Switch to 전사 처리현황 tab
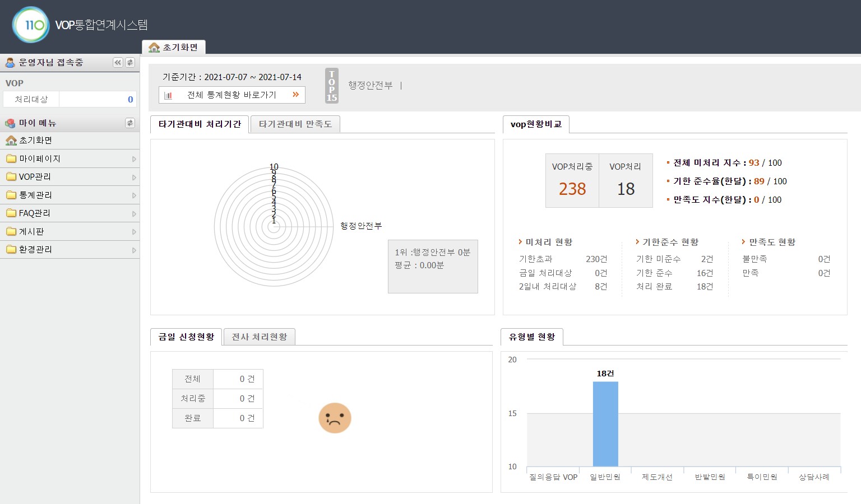Viewport: 861px width, 504px height. pos(259,337)
